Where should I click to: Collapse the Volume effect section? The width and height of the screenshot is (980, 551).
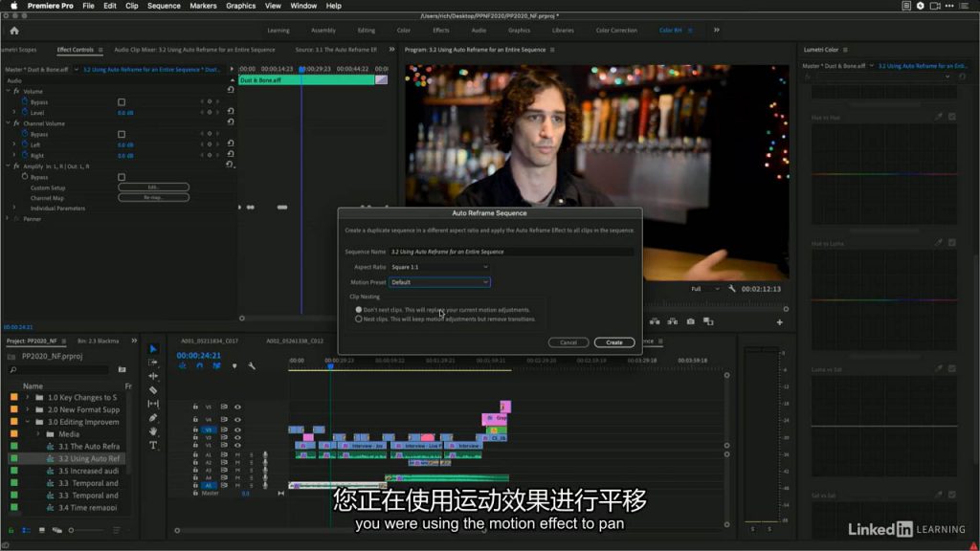pyautogui.click(x=8, y=91)
